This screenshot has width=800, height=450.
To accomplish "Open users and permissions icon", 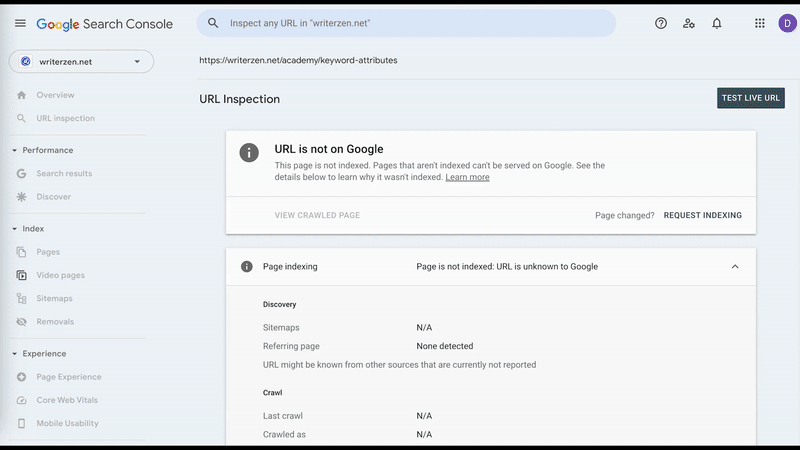I will pos(689,23).
